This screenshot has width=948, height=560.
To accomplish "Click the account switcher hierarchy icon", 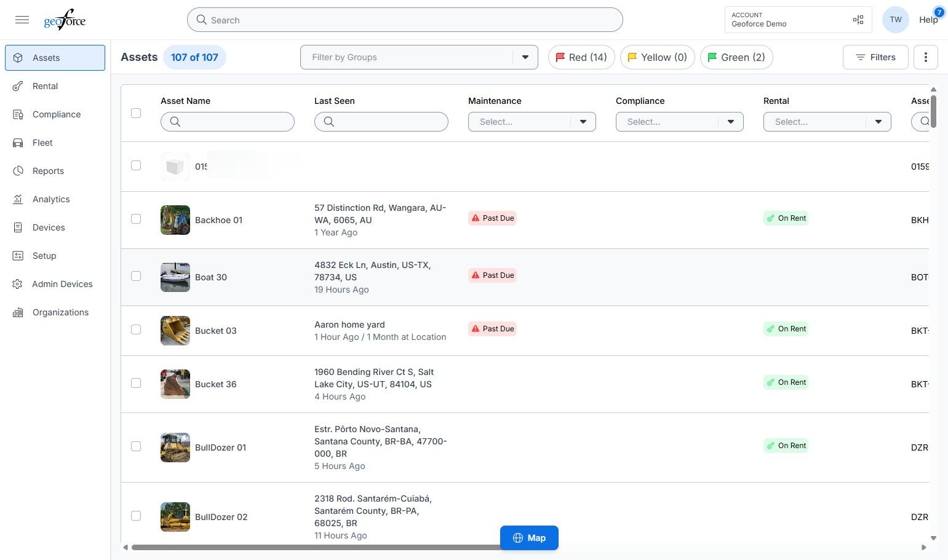I will click(858, 20).
